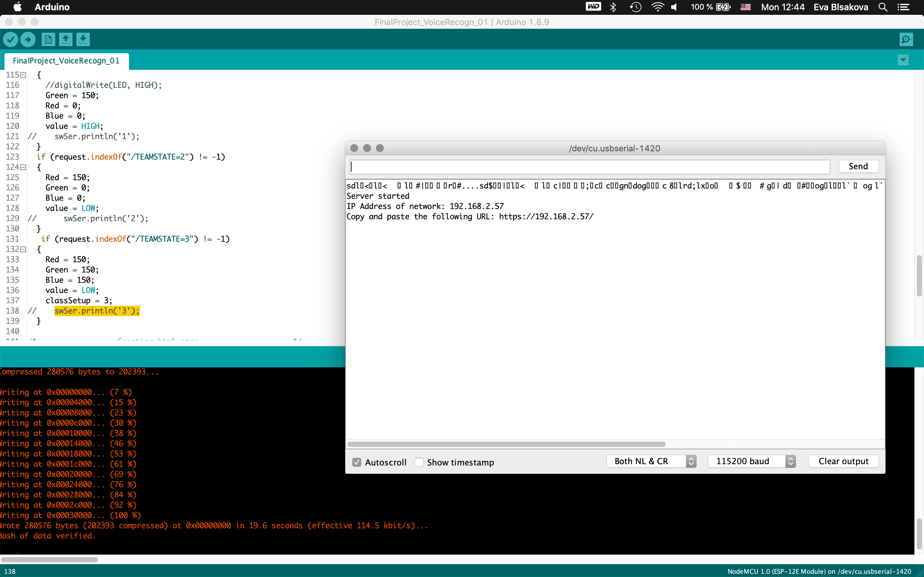Click the Upload arrow icon
The width and height of the screenshot is (924, 577).
pos(28,39)
